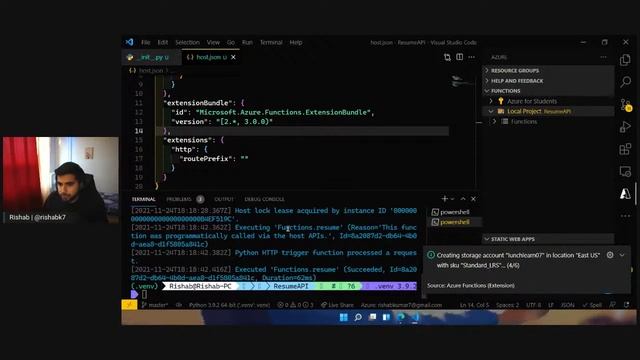Select the host.json editor tab
Viewport: 640px width, 360px height.
[x=210, y=57]
